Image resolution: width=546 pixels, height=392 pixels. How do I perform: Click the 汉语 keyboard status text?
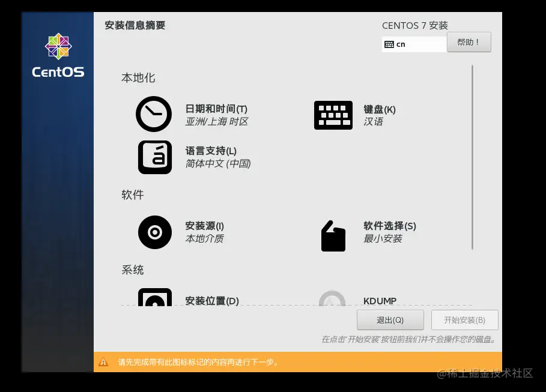373,121
